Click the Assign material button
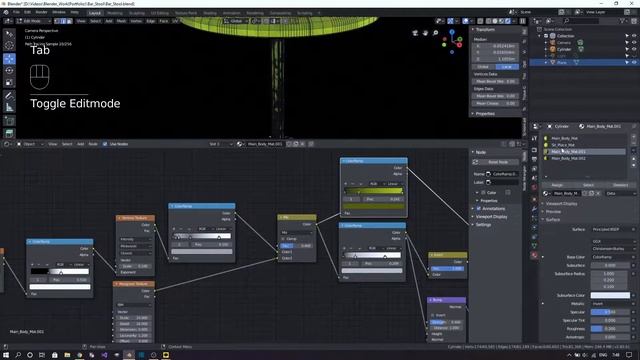640x360 pixels. [557, 185]
